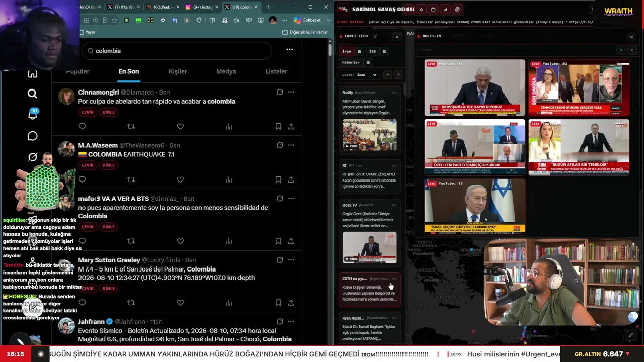Click the pencil edit icon on the map
644x362 pixels.
click(631, 335)
